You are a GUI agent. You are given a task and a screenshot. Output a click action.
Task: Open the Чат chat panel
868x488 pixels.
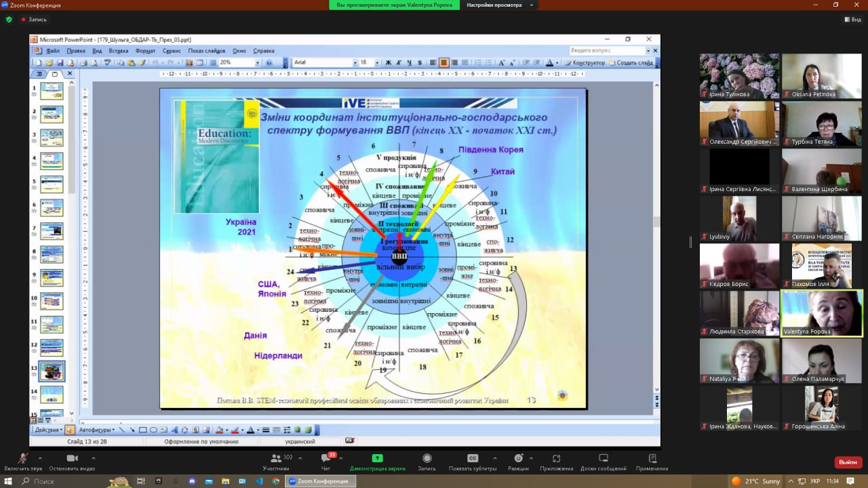click(x=325, y=459)
